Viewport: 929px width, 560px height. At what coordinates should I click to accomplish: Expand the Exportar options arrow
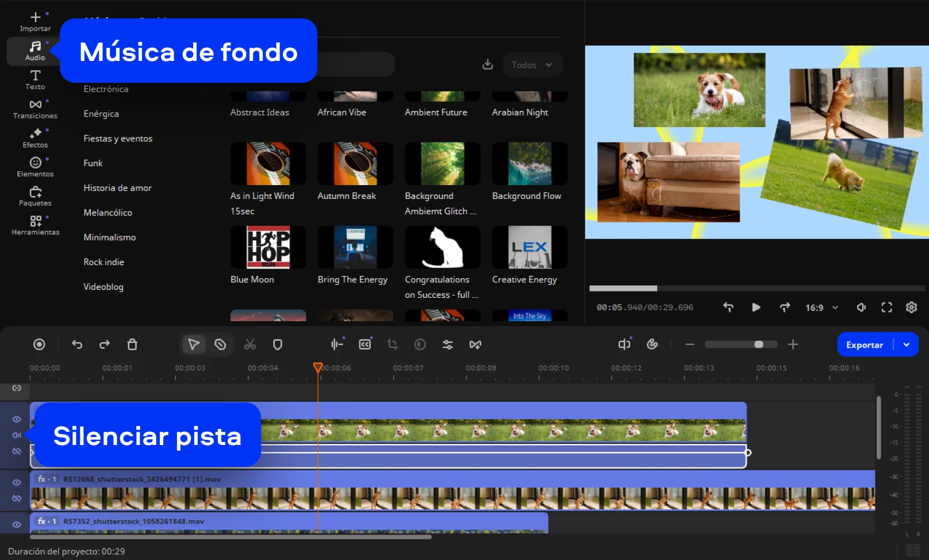coord(907,345)
